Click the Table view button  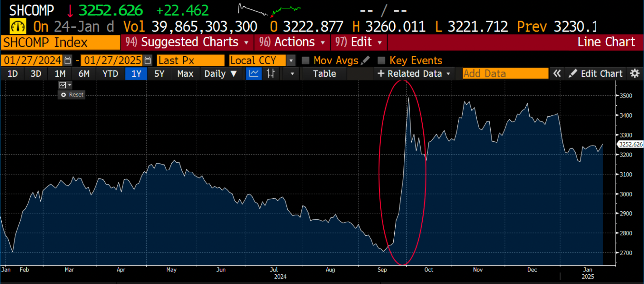(325, 73)
